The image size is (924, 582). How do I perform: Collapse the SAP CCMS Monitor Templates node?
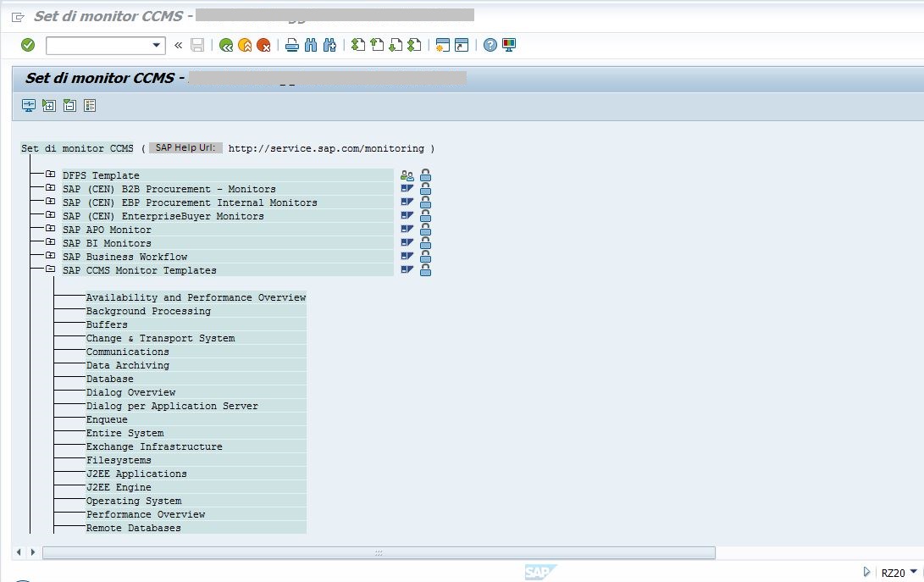pos(50,269)
